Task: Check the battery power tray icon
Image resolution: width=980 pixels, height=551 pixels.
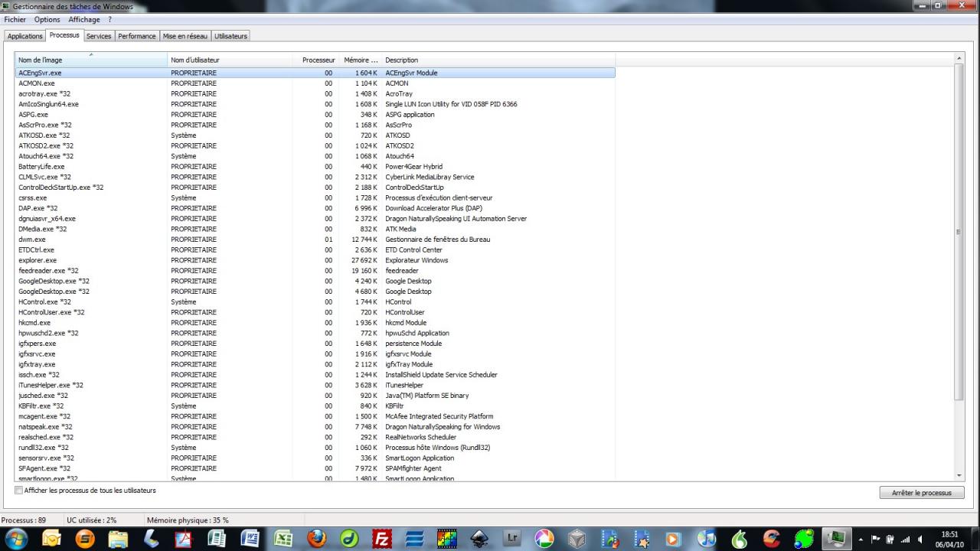Action: (891, 539)
